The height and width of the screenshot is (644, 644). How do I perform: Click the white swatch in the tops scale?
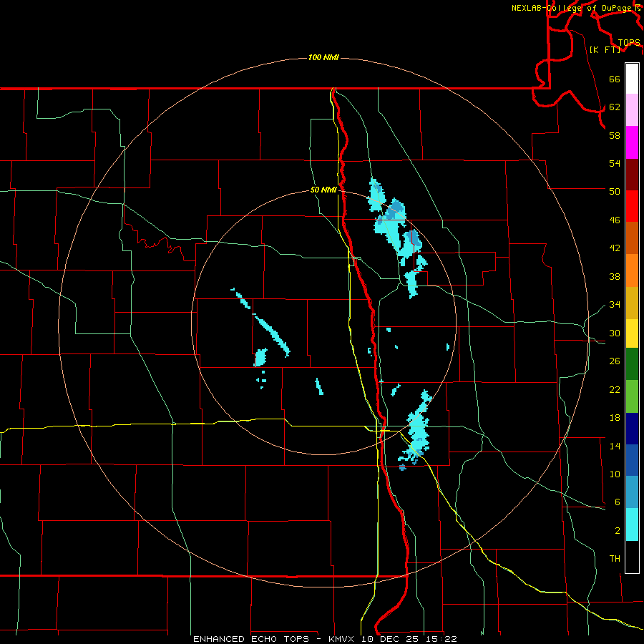[632, 79]
